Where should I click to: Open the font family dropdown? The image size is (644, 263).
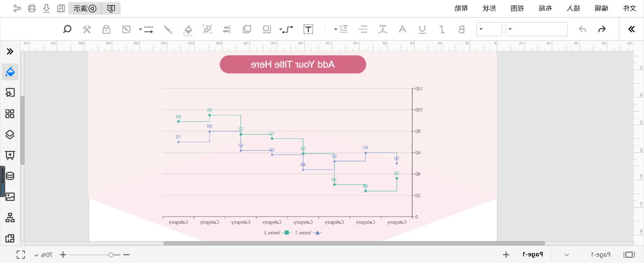[x=537, y=29]
